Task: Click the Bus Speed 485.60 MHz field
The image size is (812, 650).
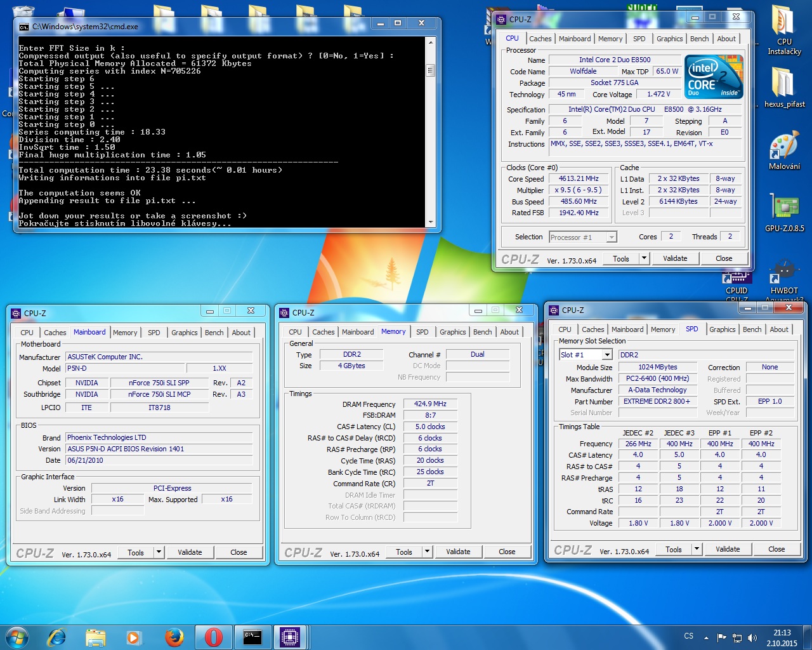Action: (x=578, y=201)
